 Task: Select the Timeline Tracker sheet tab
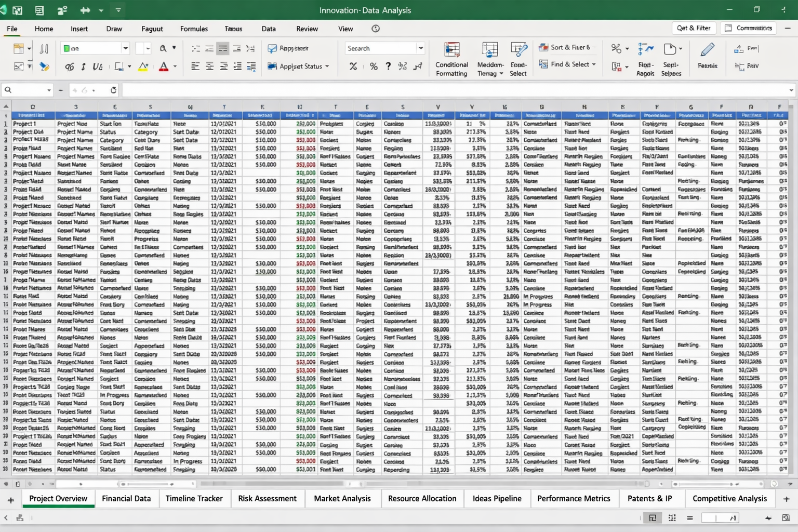click(194, 498)
